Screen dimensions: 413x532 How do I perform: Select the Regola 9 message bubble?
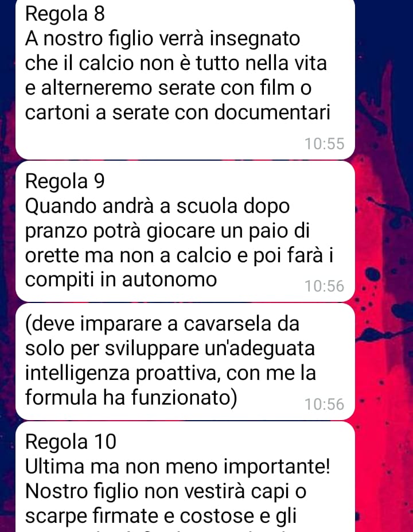point(185,231)
